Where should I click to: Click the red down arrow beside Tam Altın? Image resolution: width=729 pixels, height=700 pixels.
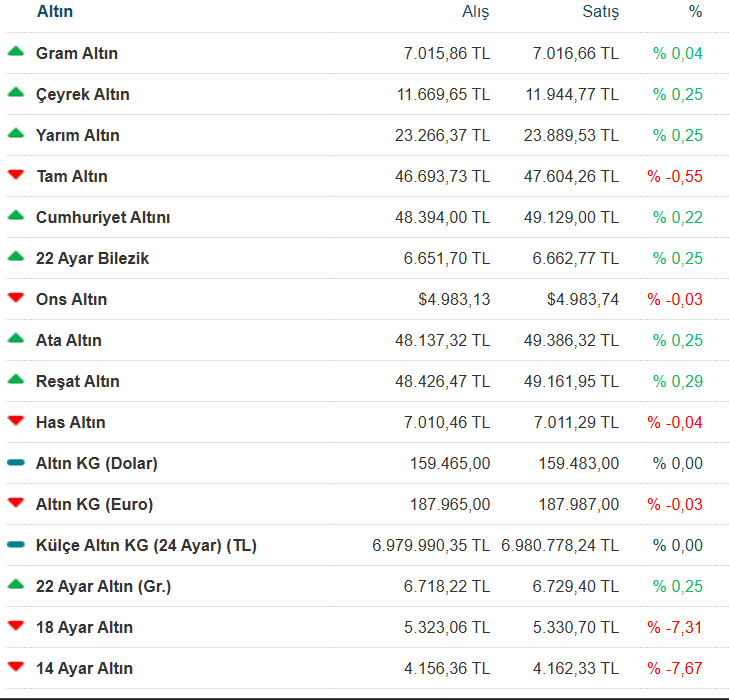pyautogui.click(x=15, y=175)
